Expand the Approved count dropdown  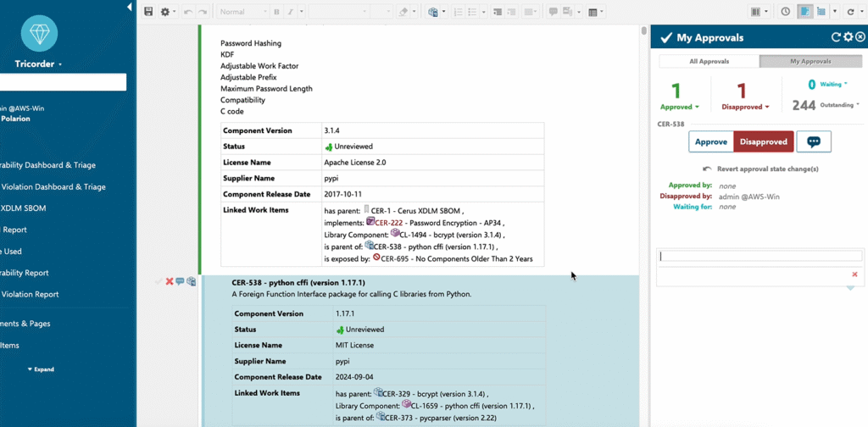tap(680, 107)
